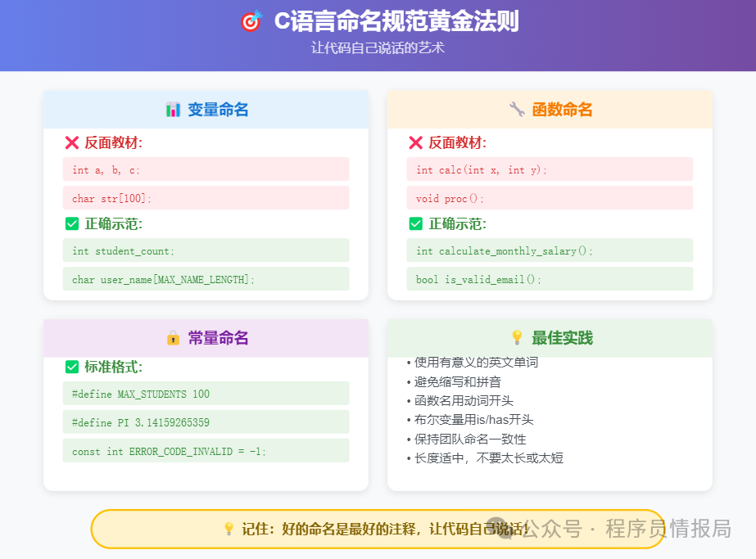
Task: Click the wrench icon beside 函数命名
Action: [517, 110]
